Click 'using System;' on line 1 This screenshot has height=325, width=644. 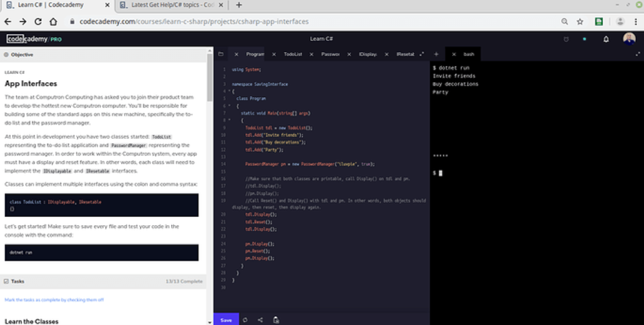(x=246, y=69)
